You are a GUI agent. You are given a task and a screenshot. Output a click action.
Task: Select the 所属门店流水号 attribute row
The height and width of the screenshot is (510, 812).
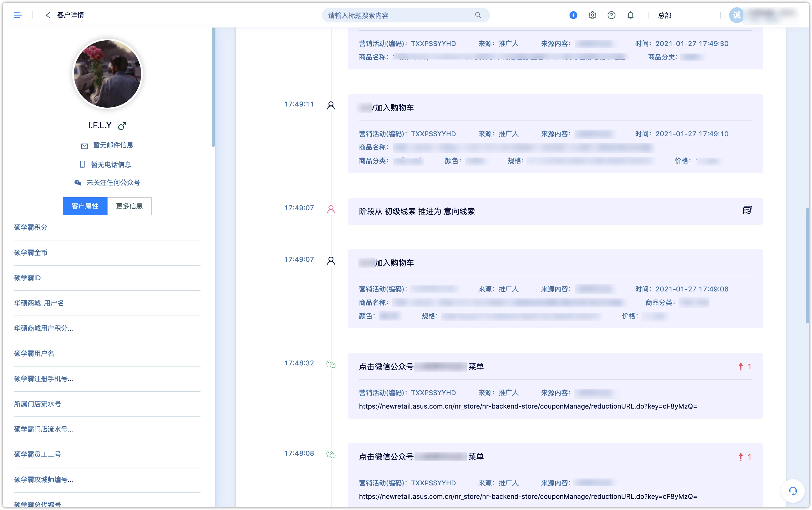tap(107, 404)
